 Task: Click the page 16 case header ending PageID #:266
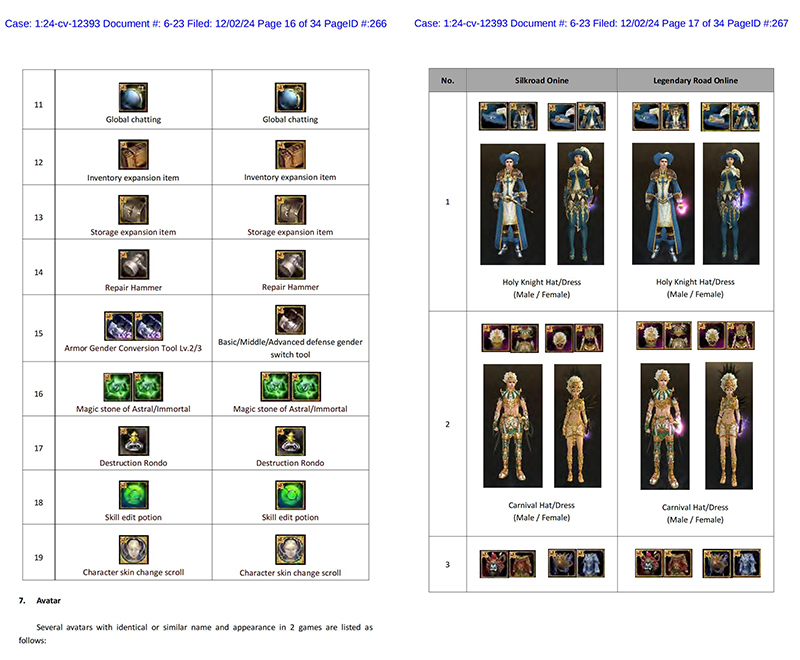pos(196,23)
